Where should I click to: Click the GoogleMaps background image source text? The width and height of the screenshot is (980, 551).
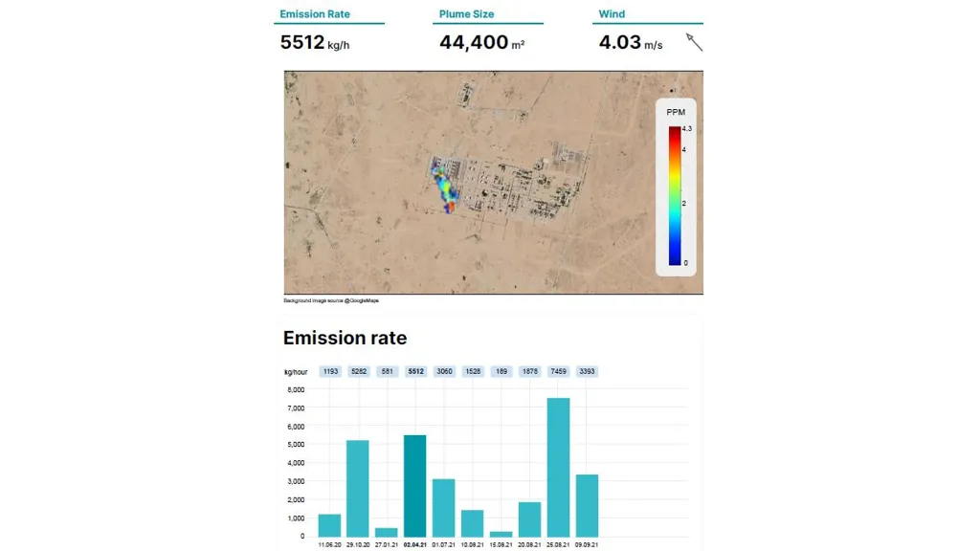point(331,300)
